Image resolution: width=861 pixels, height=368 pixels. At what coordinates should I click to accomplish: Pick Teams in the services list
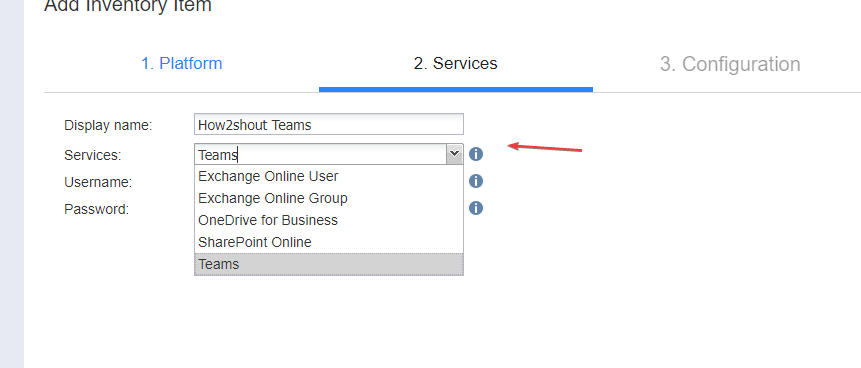(x=329, y=264)
